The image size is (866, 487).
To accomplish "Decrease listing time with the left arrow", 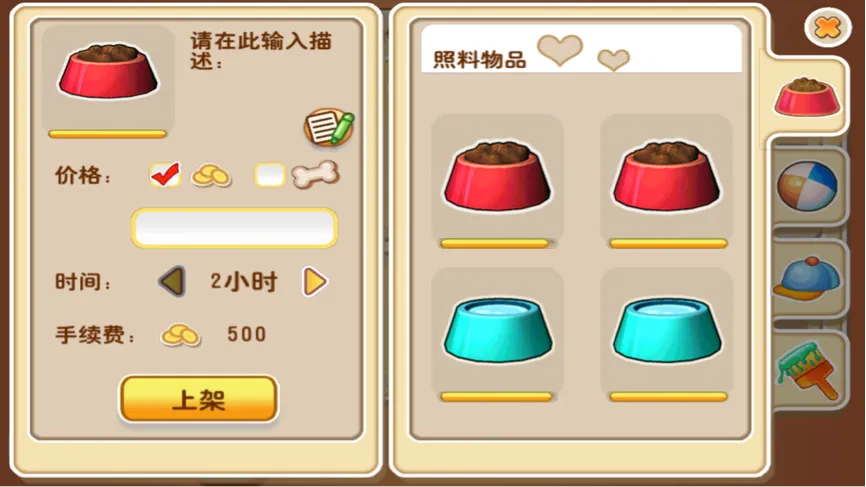I will pyautogui.click(x=172, y=282).
